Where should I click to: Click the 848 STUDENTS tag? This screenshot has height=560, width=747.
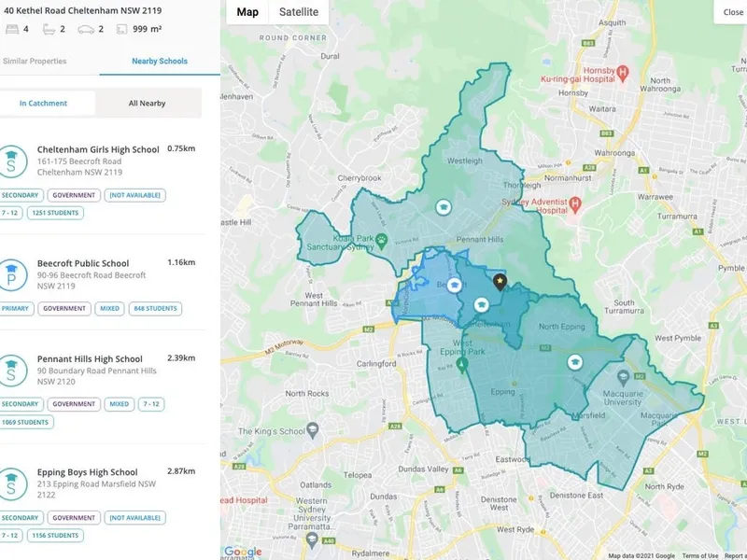[x=155, y=309]
